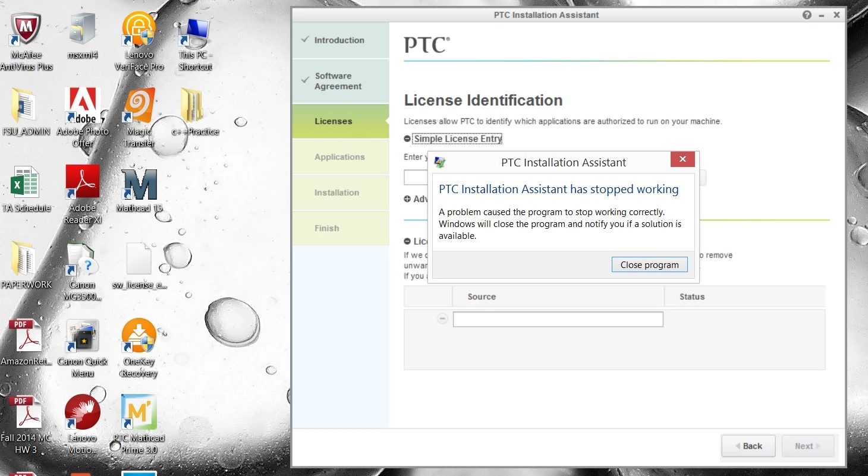Launch Adobe Reader XI shortcut
The image size is (868, 476).
83,182
